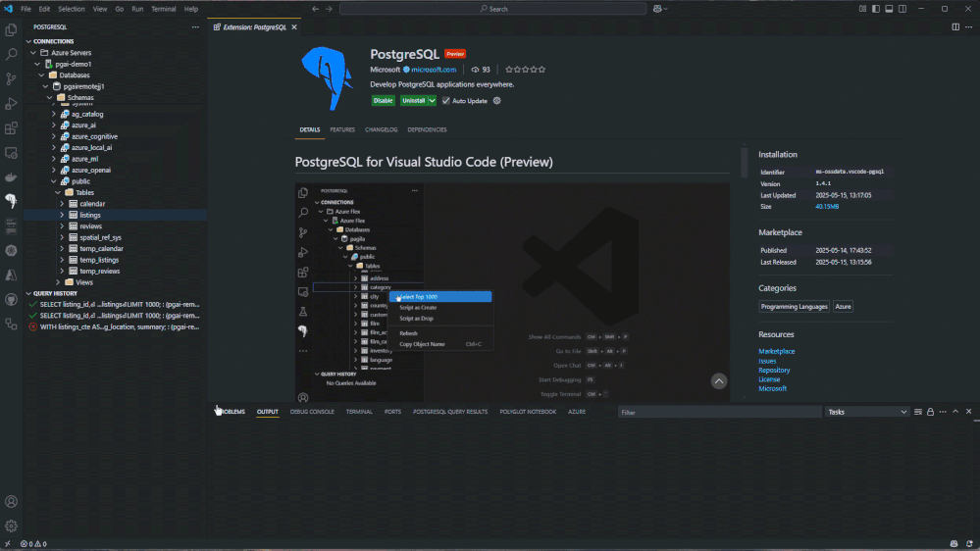Click the Programming Languages category tag
The image size is (980, 551).
pyautogui.click(x=795, y=307)
